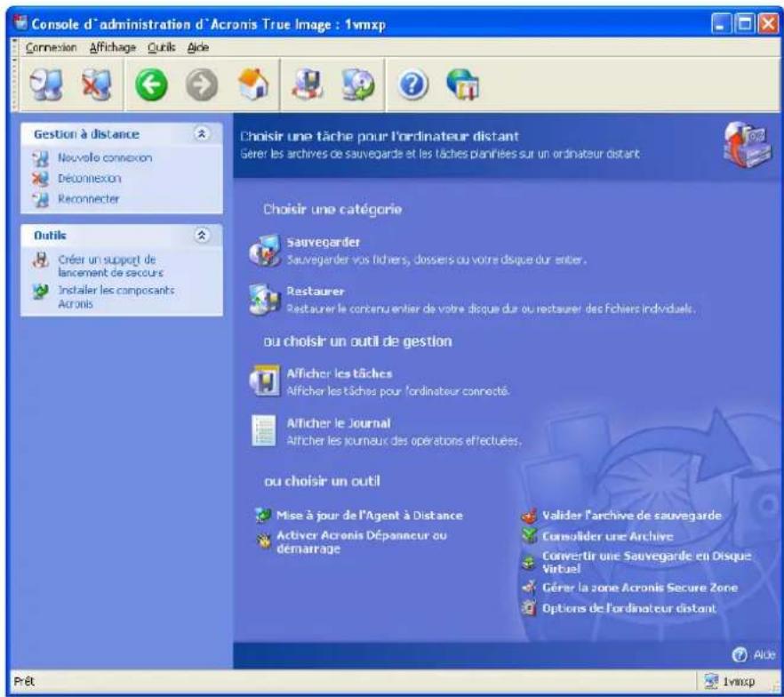
Task: Click the Déconnexion sidebar icon
Action: 41,179
